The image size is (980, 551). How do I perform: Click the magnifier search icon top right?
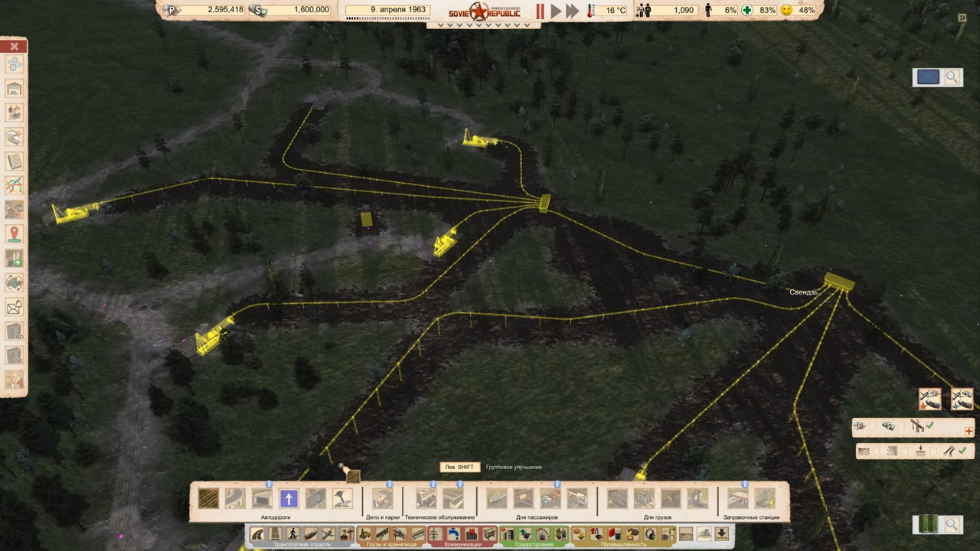[952, 77]
